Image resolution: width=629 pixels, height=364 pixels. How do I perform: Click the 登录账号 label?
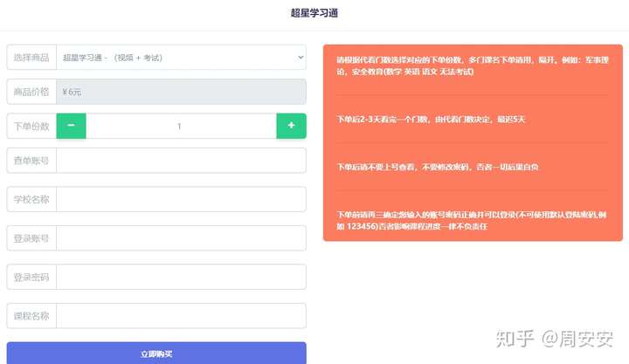31,238
